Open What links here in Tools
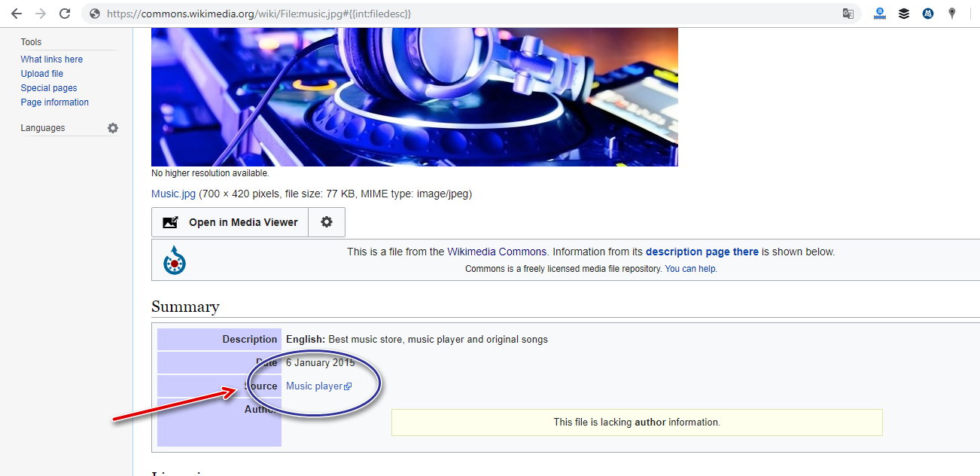Image resolution: width=980 pixels, height=476 pixels. click(51, 59)
